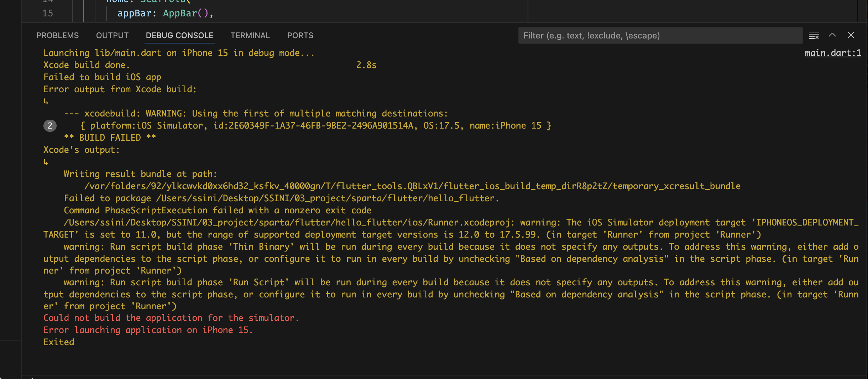868x379 pixels.
Task: Place cursor on 'appBar: AppBar(),' code line
Action: point(165,13)
